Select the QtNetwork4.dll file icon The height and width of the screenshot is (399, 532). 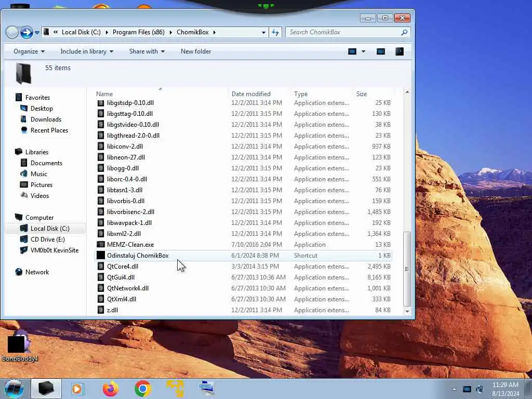click(100, 288)
